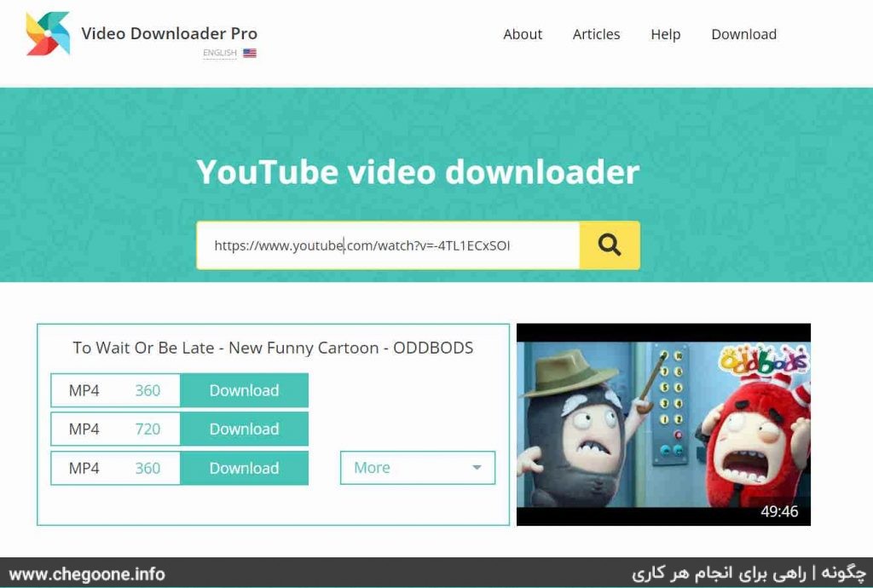Click the YouTube video downloader heading
Screen dimensions: 873x588
coord(418,171)
